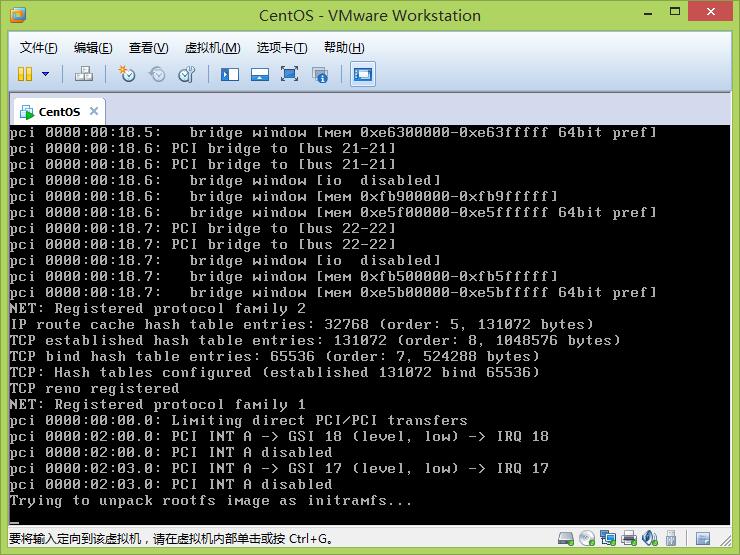This screenshot has height=555, width=740.
Task: Take a snapshot of the virtual machine
Action: 127,74
